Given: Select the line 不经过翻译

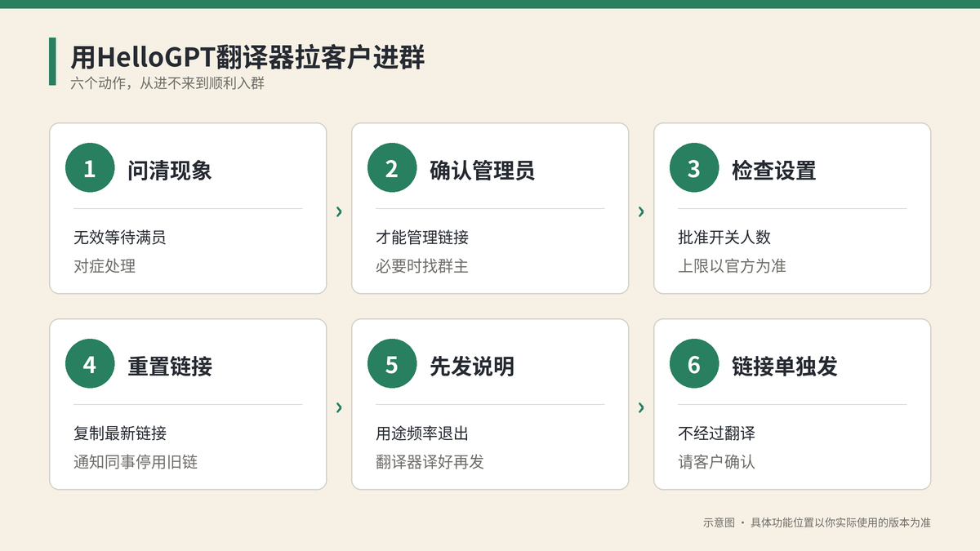Looking at the screenshot, I should (716, 433).
